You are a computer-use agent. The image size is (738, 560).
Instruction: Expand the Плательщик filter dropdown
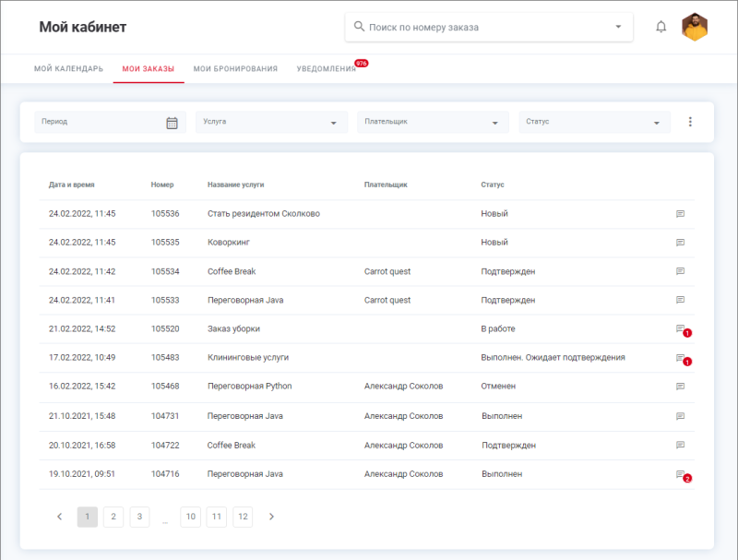[x=494, y=123]
